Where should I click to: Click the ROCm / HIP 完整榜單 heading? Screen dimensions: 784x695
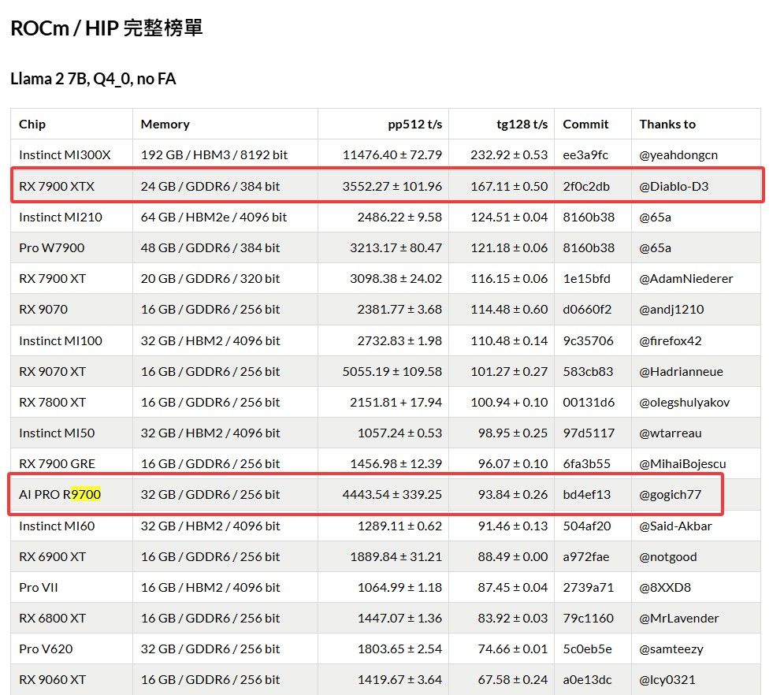[x=106, y=28]
